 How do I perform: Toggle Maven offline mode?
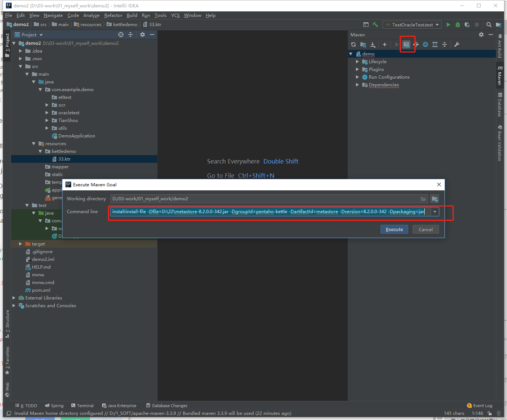416,44
